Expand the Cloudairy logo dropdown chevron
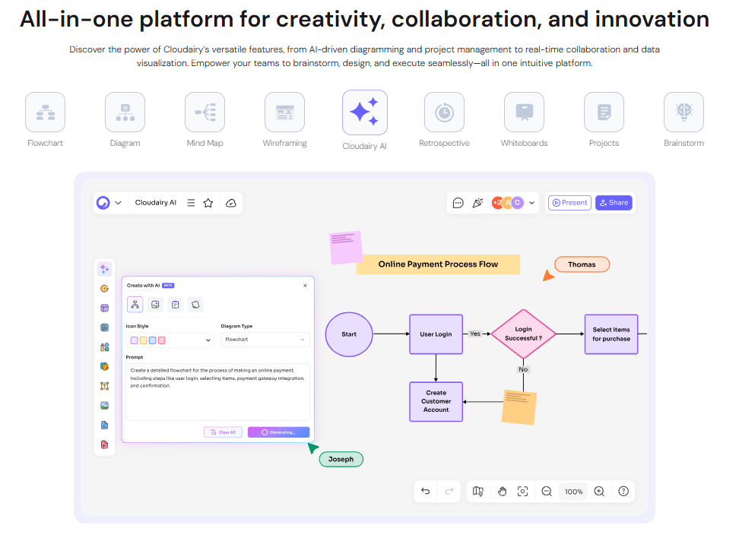 tap(119, 203)
